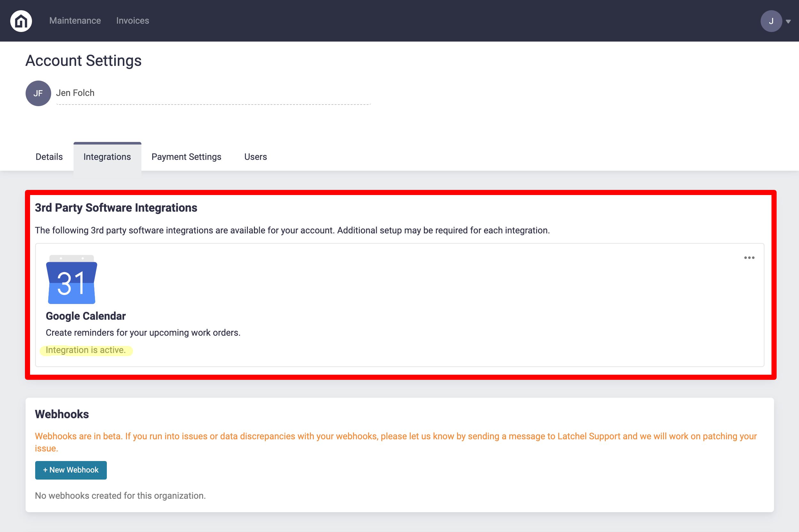The height and width of the screenshot is (532, 799).
Task: Click the Integration is active status text
Action: 85,350
